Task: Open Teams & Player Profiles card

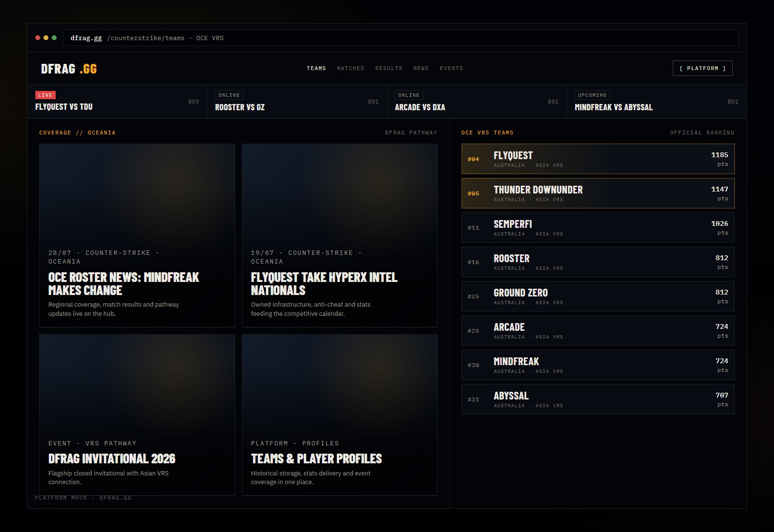Action: click(340, 414)
